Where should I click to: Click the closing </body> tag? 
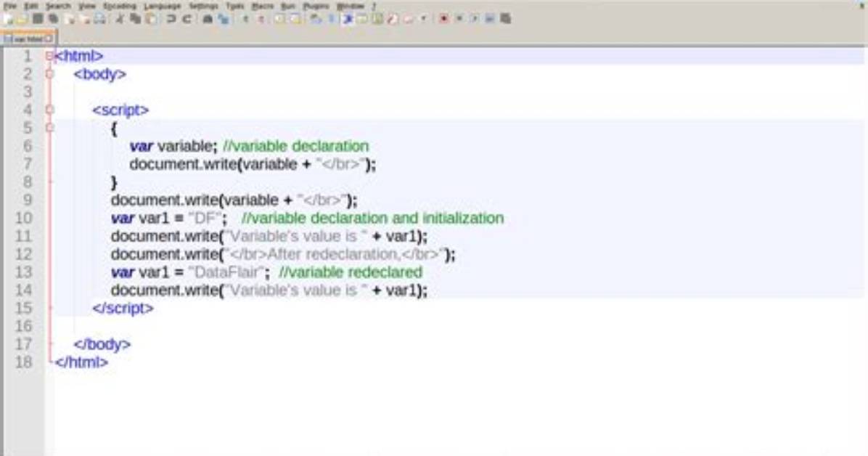coord(102,344)
